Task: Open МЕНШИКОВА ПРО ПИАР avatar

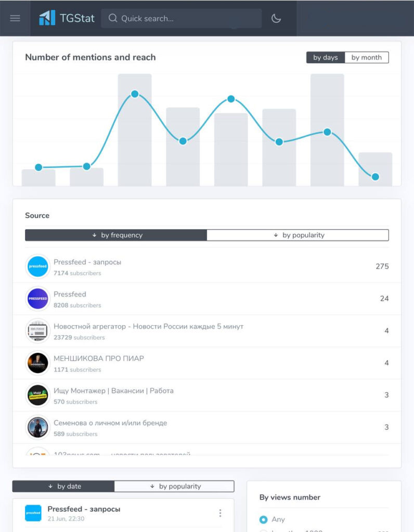Action: (x=37, y=363)
